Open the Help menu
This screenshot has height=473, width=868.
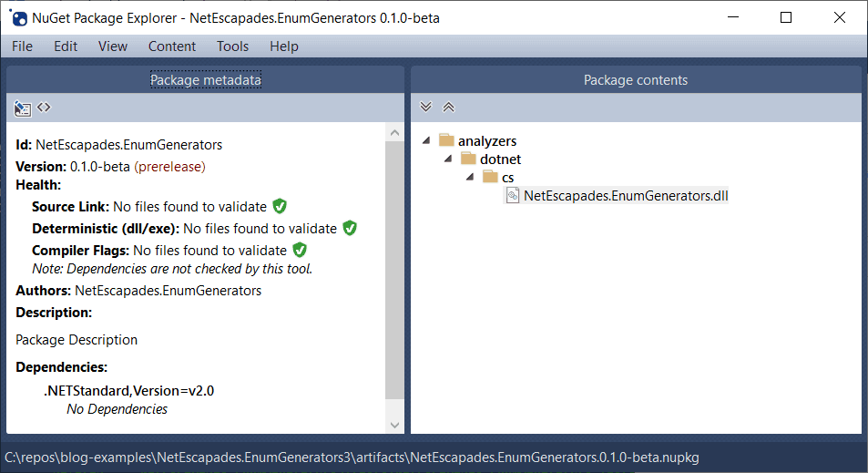point(283,46)
